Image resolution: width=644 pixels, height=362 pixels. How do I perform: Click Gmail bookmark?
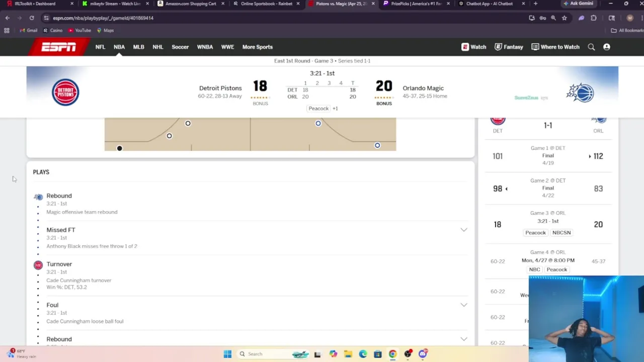tap(28, 30)
